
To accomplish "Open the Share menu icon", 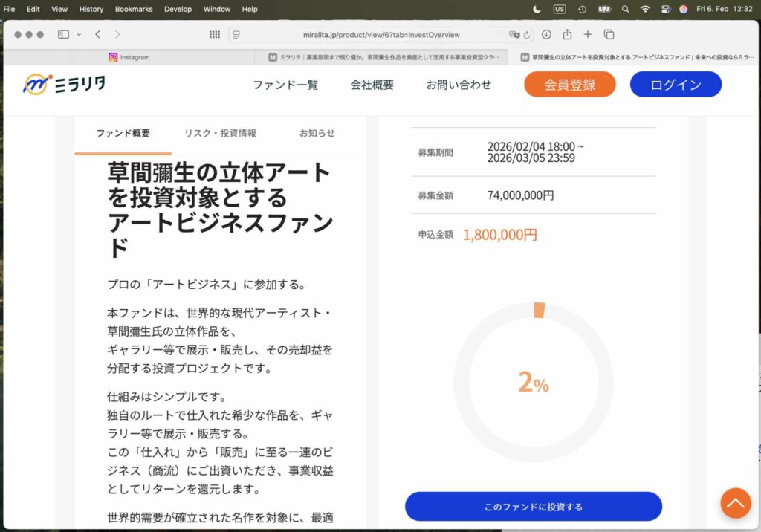I will pos(567,34).
